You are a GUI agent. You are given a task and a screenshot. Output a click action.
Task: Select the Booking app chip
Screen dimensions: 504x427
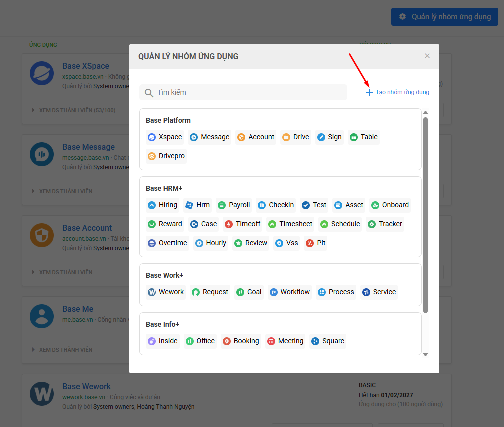[x=241, y=341]
